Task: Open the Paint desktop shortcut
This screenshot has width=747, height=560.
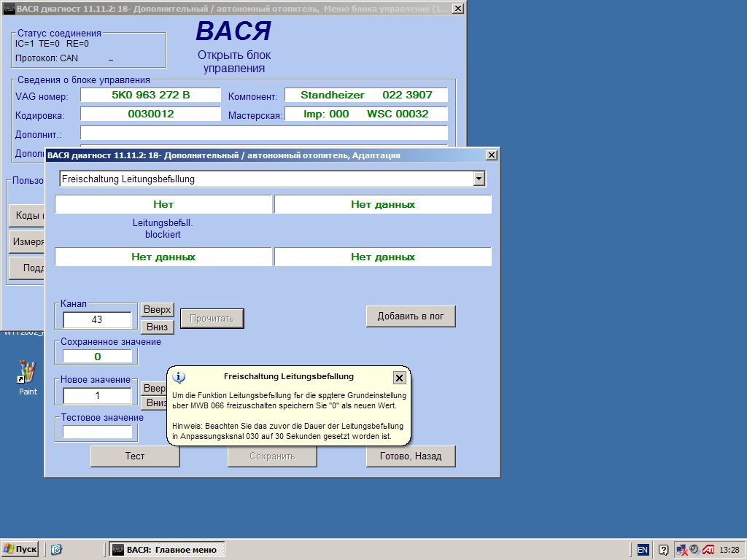Action: point(27,373)
